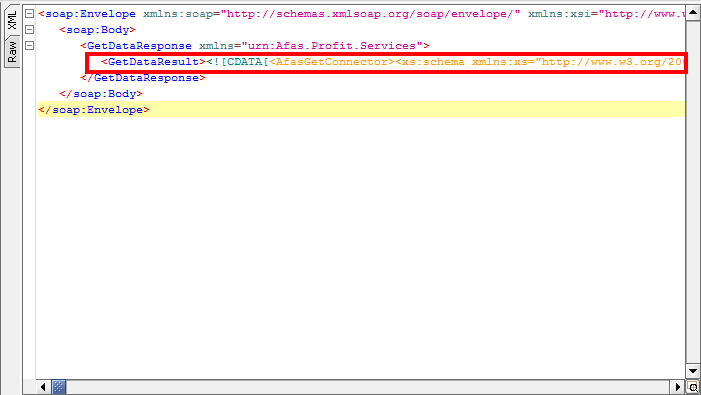Collapse the soap:Body node
701x395 pixels.
(29, 30)
